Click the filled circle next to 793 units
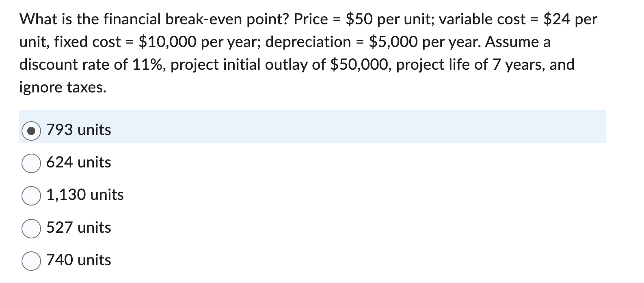 tap(31, 130)
